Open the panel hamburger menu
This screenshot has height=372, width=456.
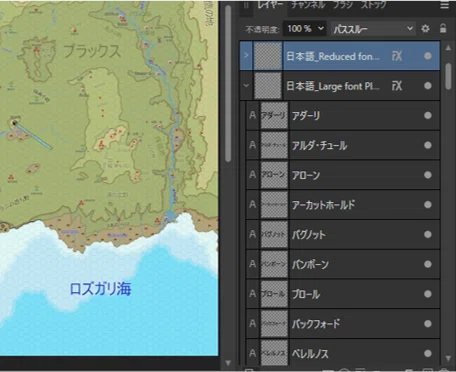click(x=445, y=5)
